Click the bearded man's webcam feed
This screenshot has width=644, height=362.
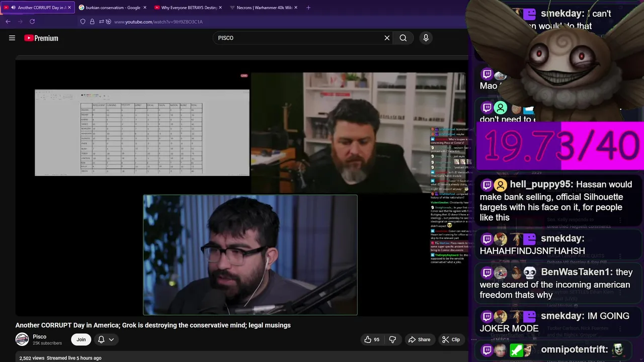(358, 133)
